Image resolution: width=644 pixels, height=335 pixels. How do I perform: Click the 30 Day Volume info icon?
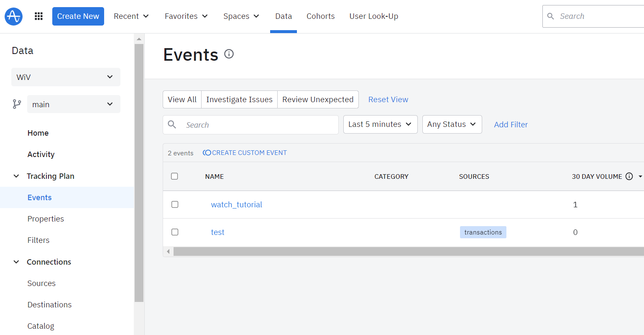tap(629, 176)
